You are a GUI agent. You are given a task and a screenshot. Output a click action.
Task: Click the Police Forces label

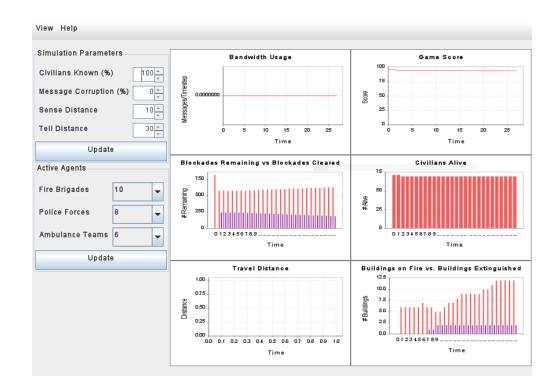(x=64, y=212)
